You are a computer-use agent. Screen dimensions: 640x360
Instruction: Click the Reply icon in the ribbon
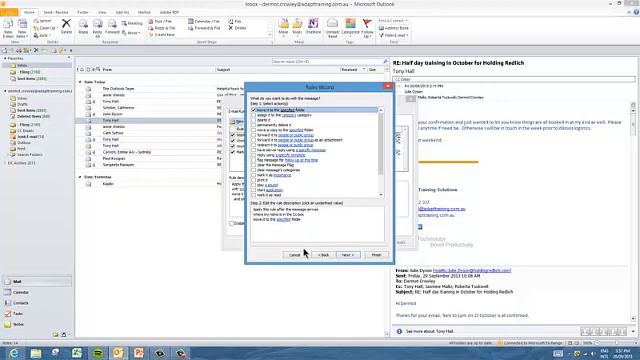tap(83, 24)
